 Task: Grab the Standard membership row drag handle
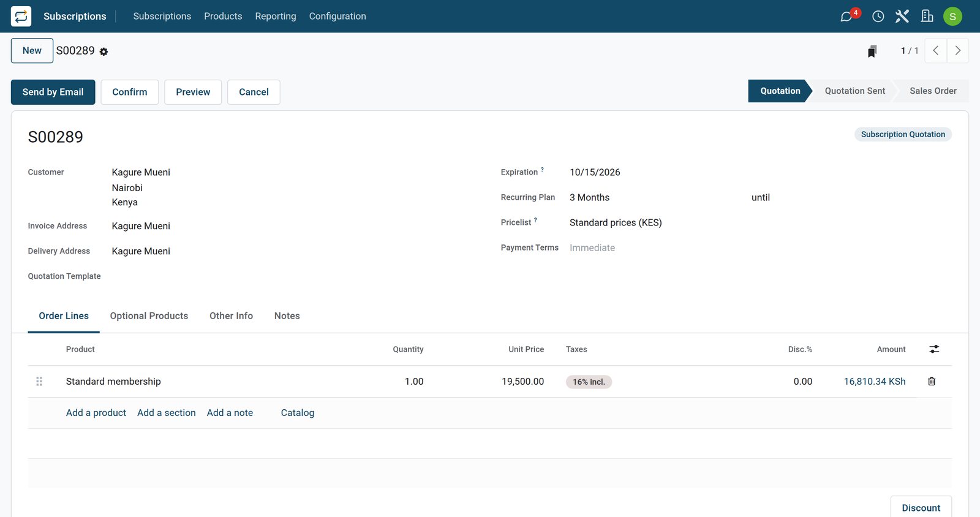click(x=39, y=382)
